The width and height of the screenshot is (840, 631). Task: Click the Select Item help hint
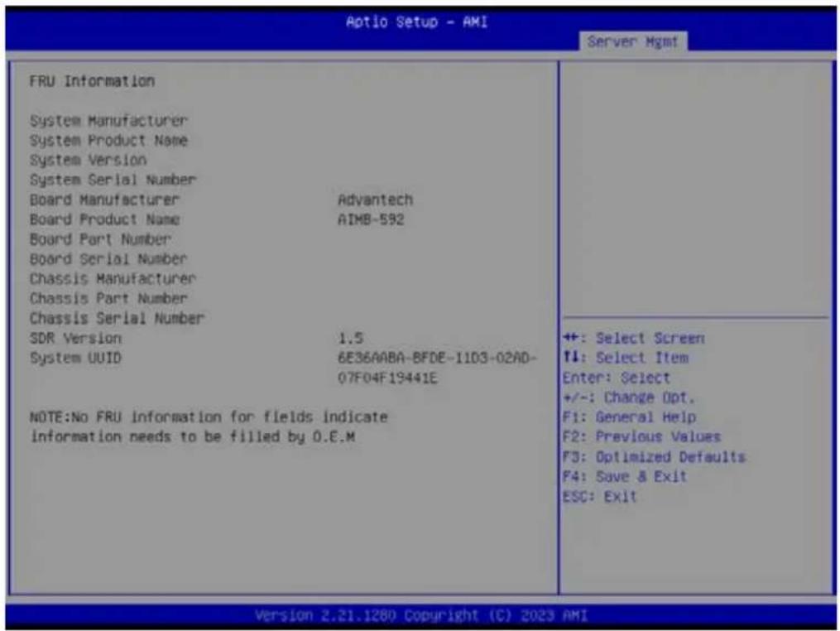point(626,357)
